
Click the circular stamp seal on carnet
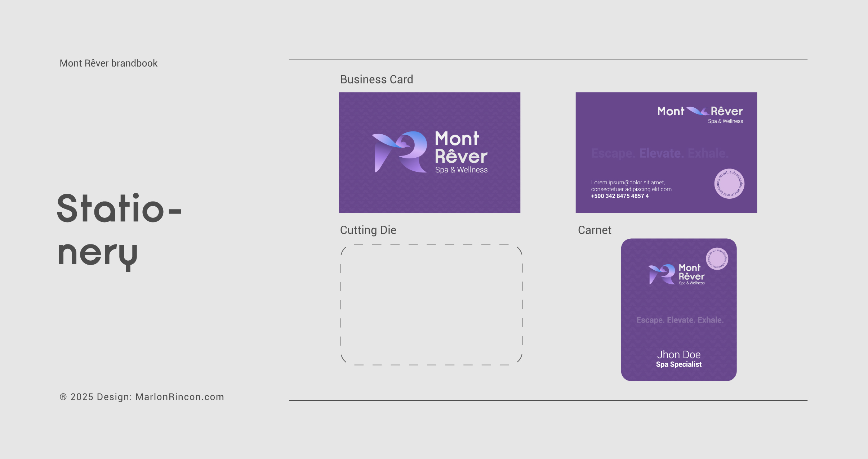[717, 258]
